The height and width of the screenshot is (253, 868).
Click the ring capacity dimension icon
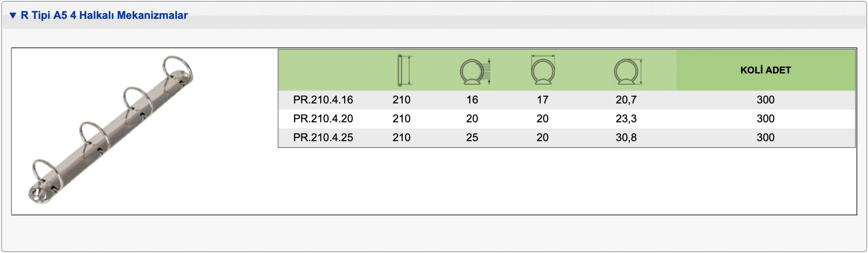475,71
